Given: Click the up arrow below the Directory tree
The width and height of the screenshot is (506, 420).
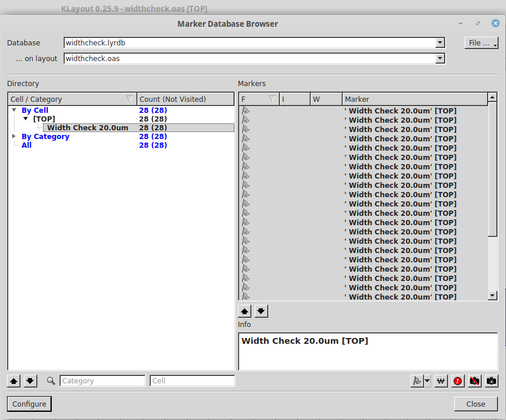Looking at the screenshot, I should click(x=13, y=380).
